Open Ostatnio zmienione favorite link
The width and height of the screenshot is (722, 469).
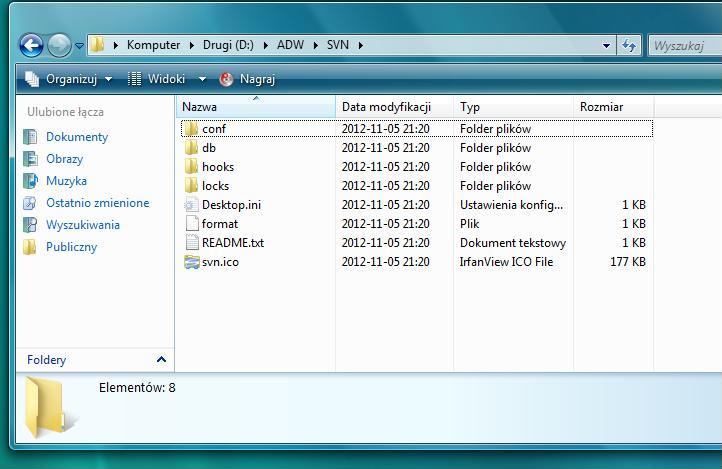pos(97,203)
